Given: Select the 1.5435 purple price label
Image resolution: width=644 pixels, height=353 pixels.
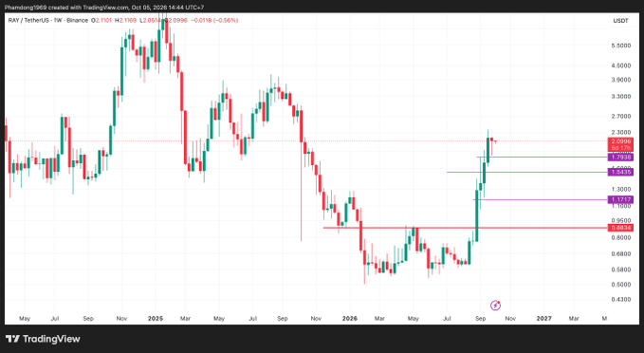Looking at the screenshot, I should [620, 172].
